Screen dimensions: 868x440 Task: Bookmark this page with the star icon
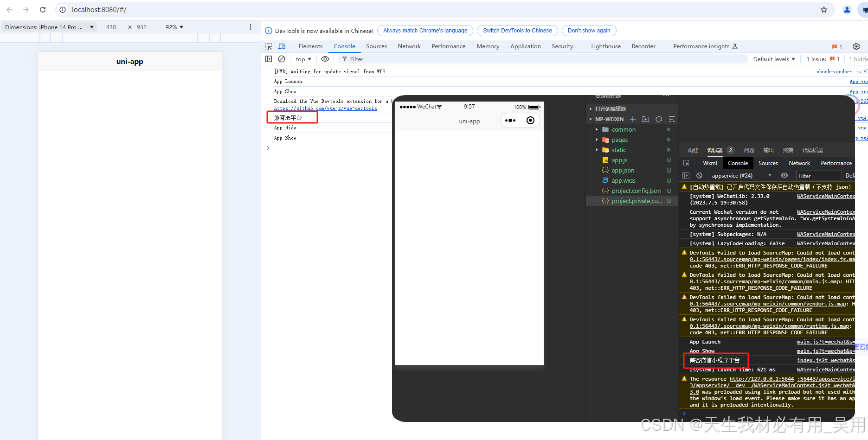pos(824,10)
